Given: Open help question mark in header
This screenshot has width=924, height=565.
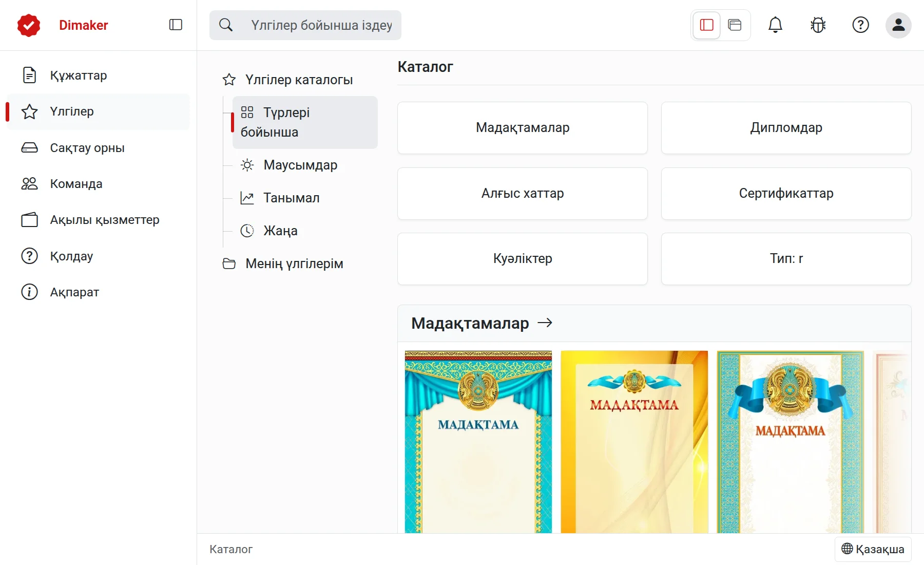Looking at the screenshot, I should [x=860, y=25].
